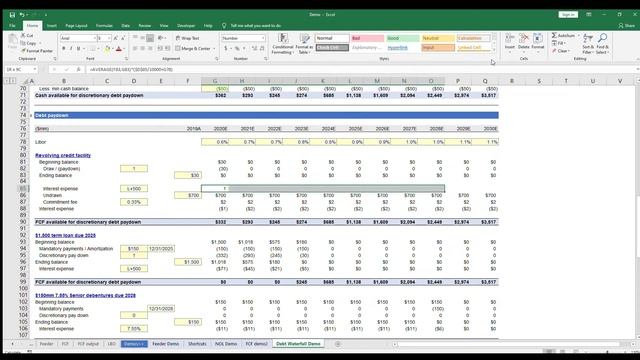Switch to the Data ribbon tab
The height and width of the screenshot is (360, 640).
126,26
